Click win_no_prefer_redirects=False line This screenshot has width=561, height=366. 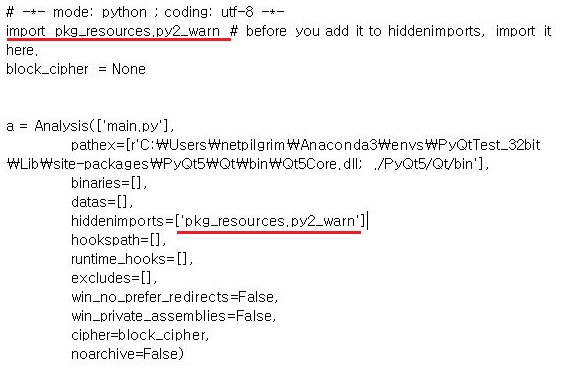(175, 297)
